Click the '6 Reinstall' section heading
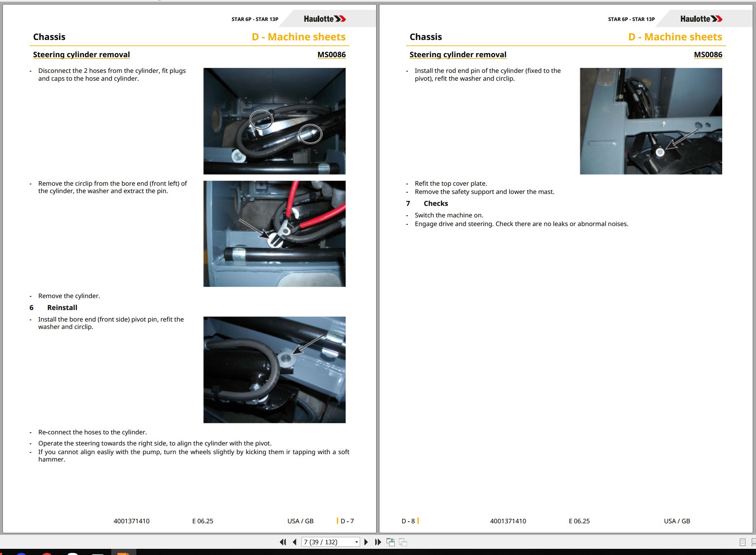This screenshot has height=555, width=756. pyautogui.click(x=53, y=308)
